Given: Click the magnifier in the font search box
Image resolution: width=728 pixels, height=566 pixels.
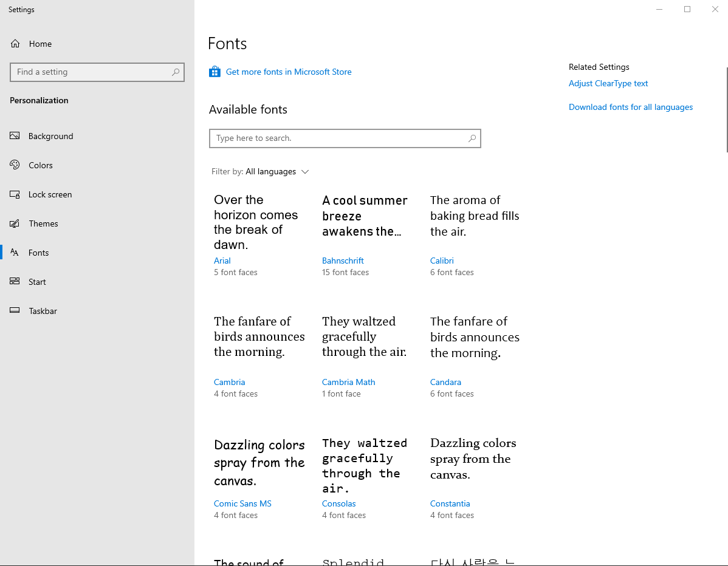Looking at the screenshot, I should pyautogui.click(x=472, y=138).
